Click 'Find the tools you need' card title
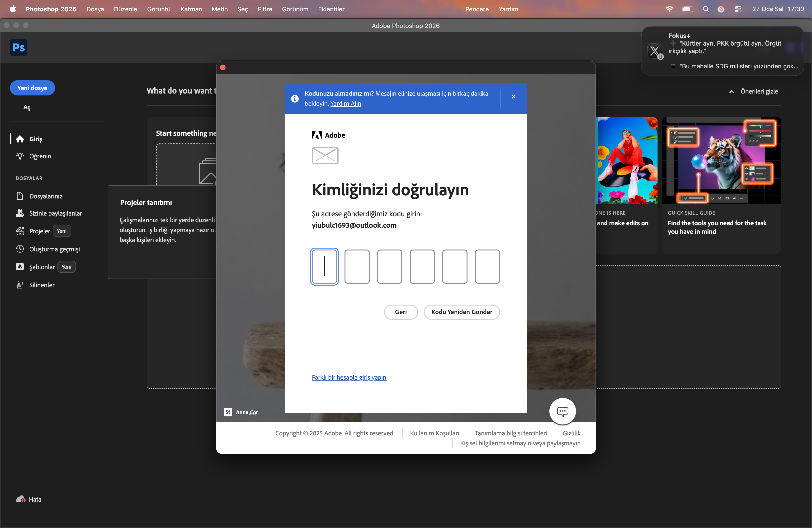Image resolution: width=812 pixels, height=528 pixels. point(717,227)
